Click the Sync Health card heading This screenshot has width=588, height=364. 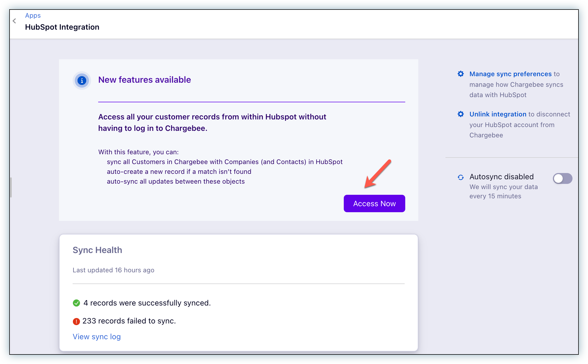click(x=97, y=250)
